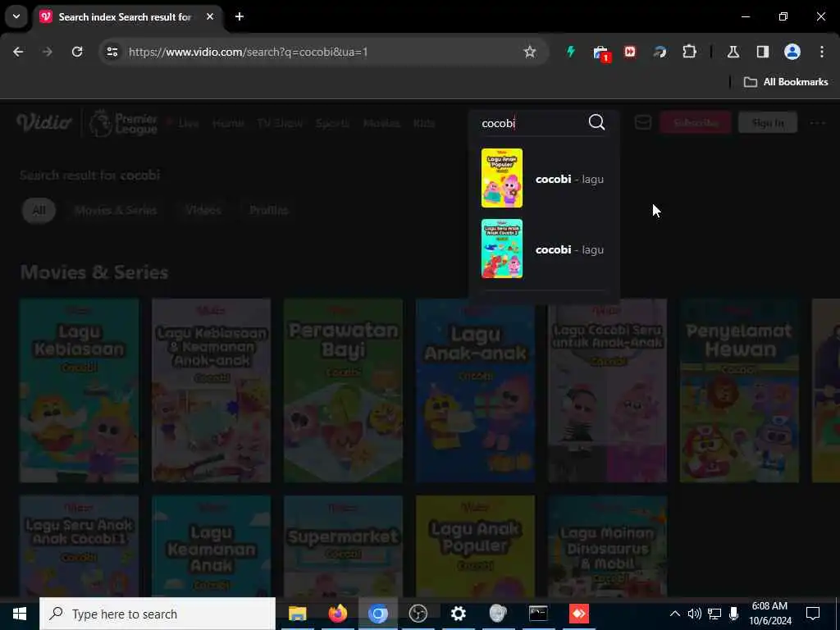Choose the Lagu Anak Populer suggestion thumbnail
This screenshot has width=840, height=630.
pyautogui.click(x=501, y=178)
